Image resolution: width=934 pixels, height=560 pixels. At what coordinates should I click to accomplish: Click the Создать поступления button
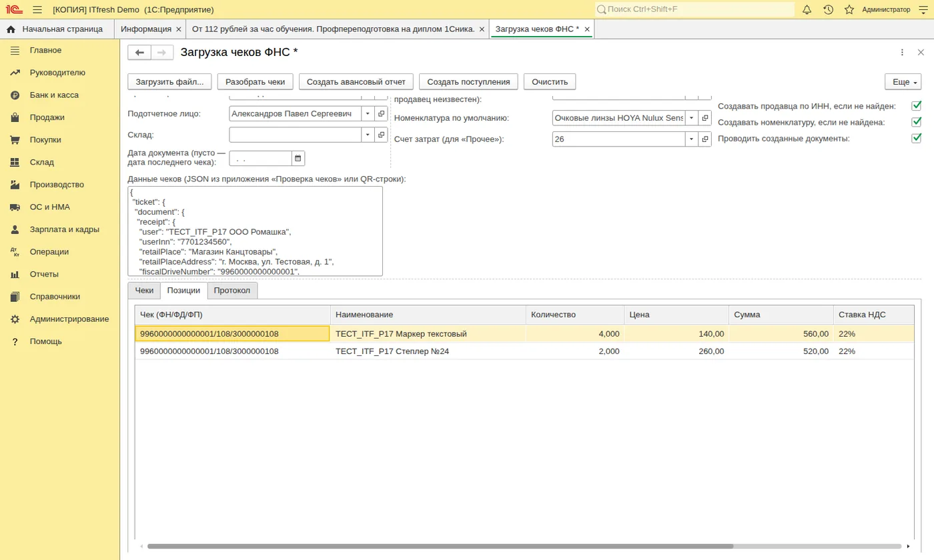[469, 82]
